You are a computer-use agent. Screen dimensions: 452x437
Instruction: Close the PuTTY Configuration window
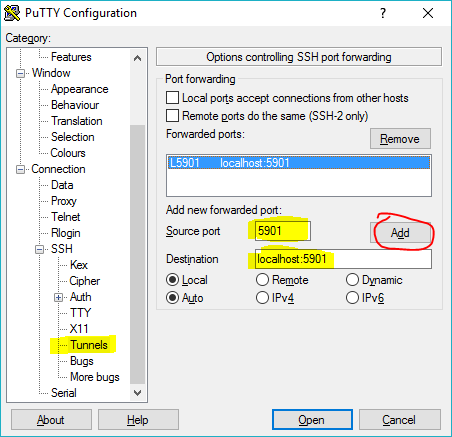tap(428, 13)
